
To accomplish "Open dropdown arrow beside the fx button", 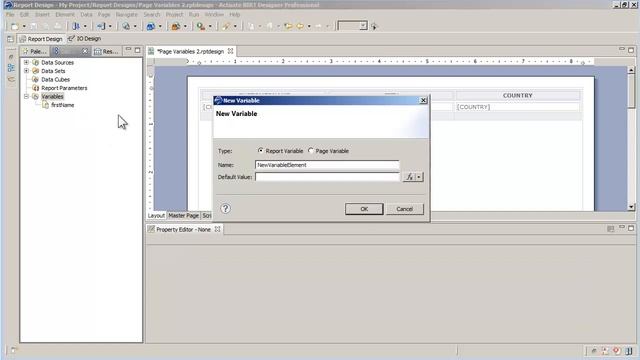I will (419, 177).
